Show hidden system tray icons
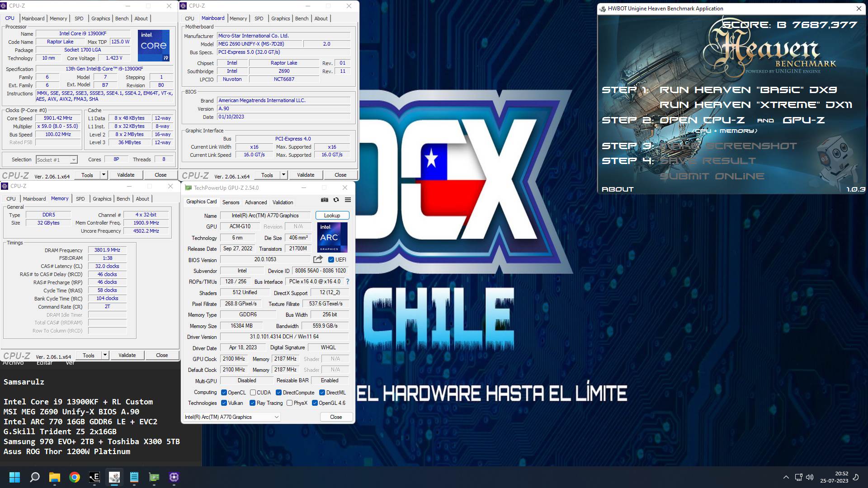This screenshot has height=488, width=868. (x=786, y=477)
